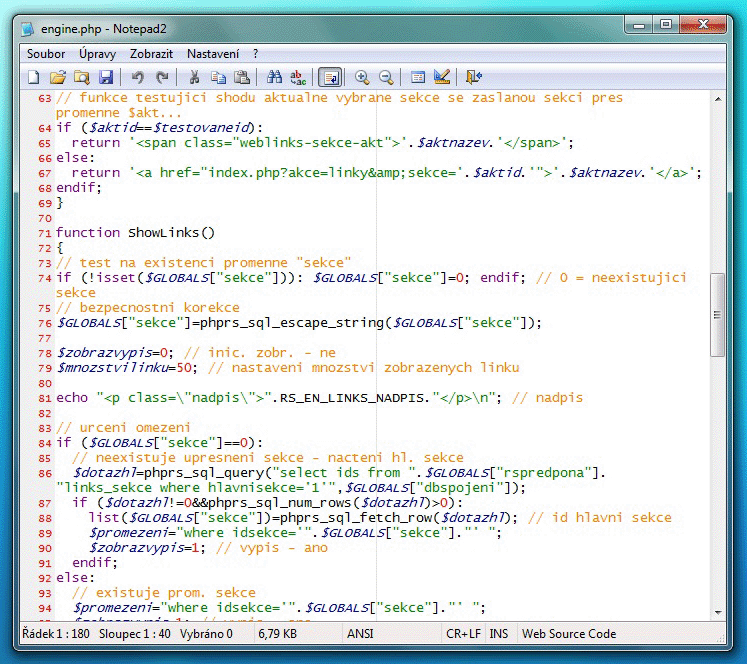Expand the Úpravy menu
The image size is (747, 664).
[x=98, y=53]
